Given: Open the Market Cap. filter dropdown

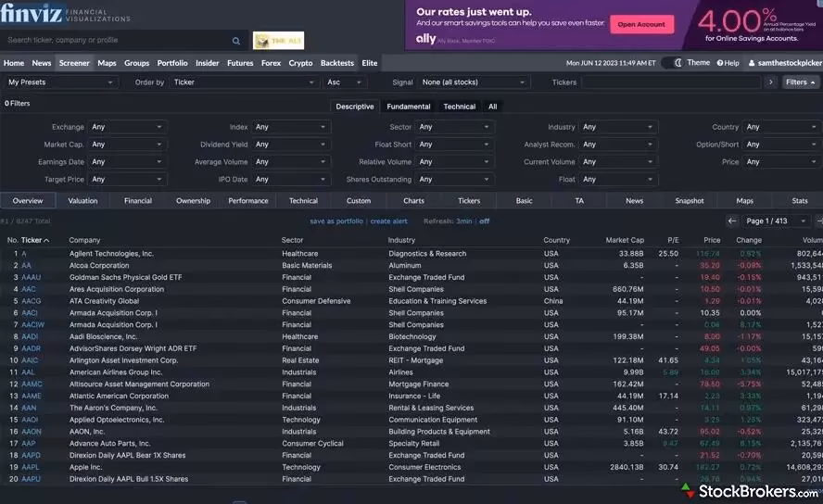Looking at the screenshot, I should [127, 145].
